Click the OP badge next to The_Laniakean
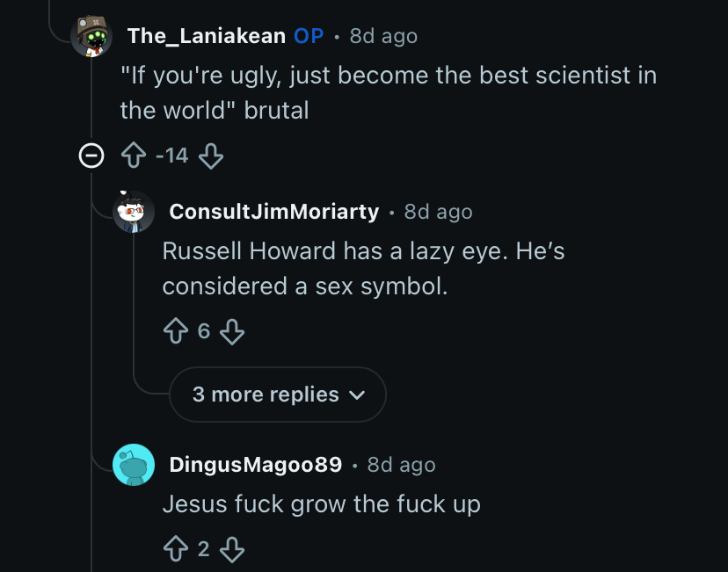 [309, 36]
